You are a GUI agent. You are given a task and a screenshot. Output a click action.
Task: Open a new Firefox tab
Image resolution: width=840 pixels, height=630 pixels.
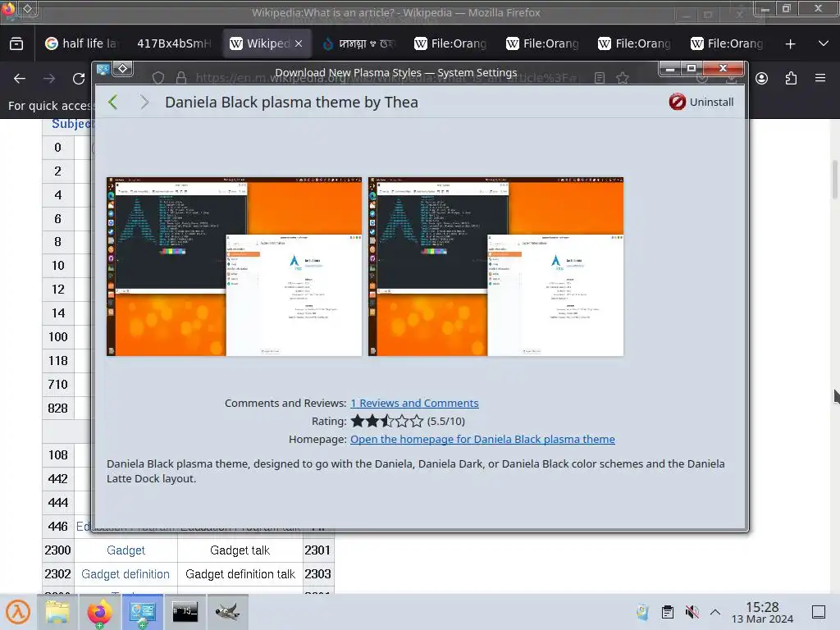(790, 44)
